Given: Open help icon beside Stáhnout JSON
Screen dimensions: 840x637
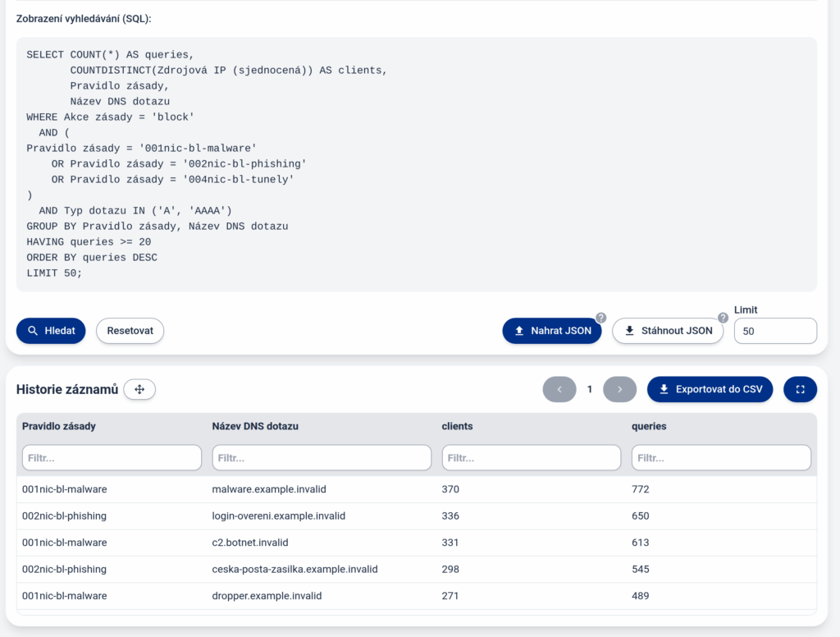Looking at the screenshot, I should [x=724, y=318].
